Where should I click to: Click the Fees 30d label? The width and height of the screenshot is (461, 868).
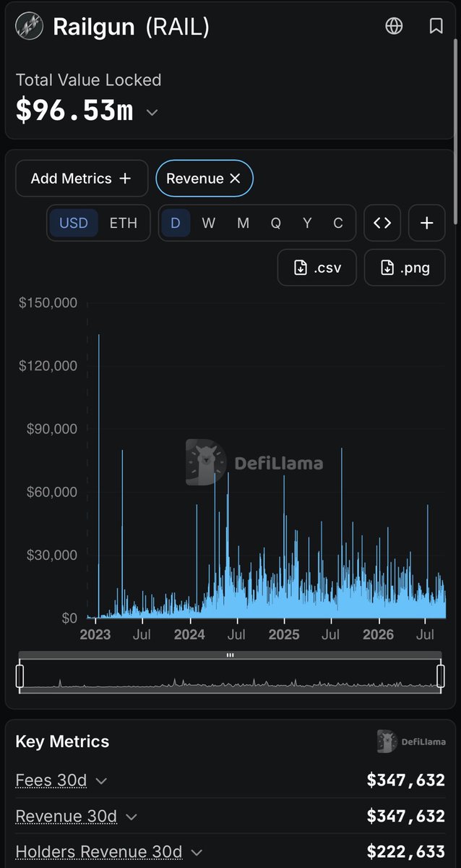[51, 780]
